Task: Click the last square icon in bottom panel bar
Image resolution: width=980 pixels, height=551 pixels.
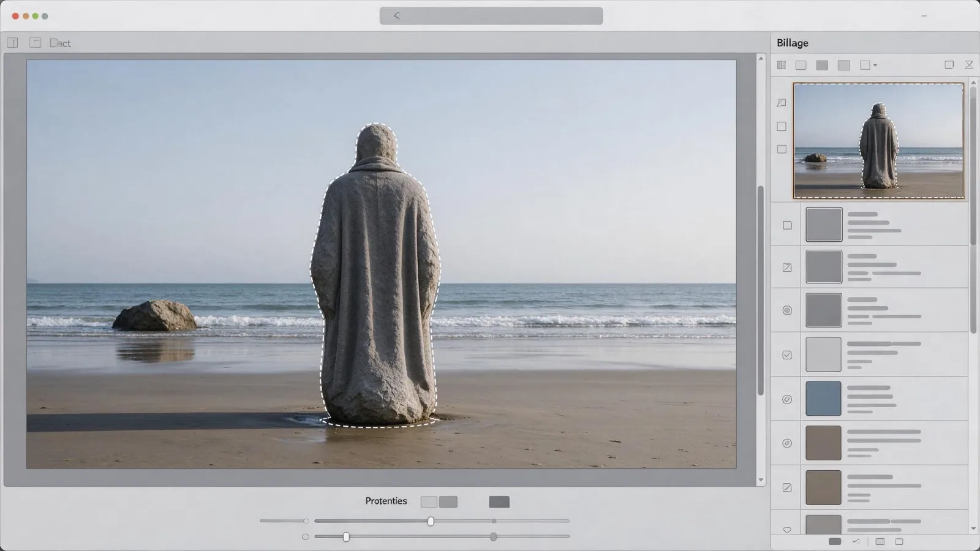Action: pyautogui.click(x=899, y=541)
